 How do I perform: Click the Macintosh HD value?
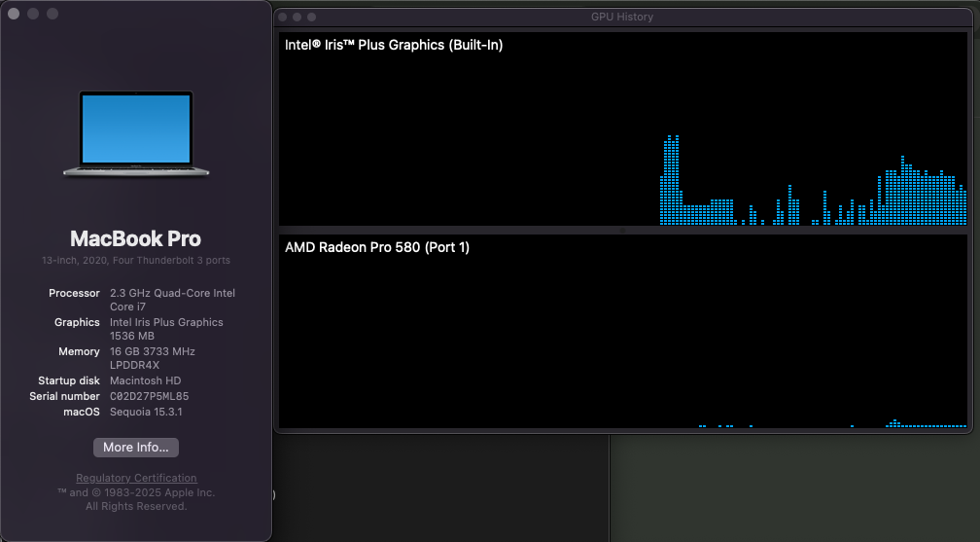(145, 380)
